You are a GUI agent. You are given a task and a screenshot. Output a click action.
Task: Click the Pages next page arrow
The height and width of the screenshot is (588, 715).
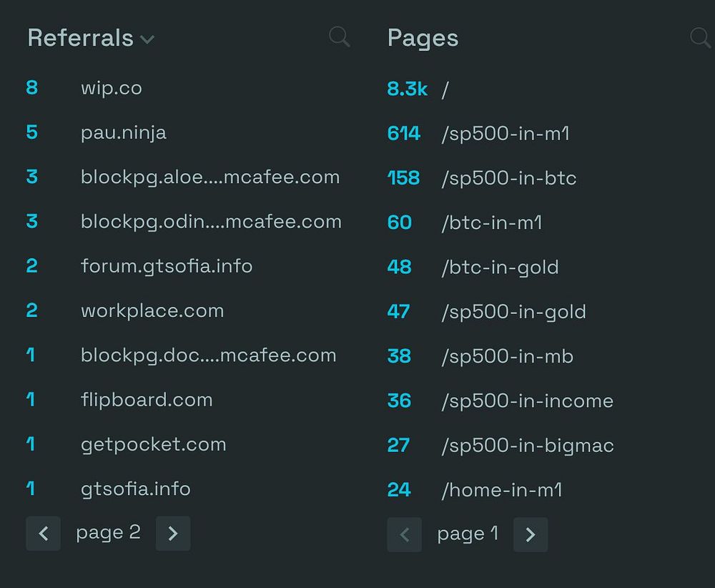point(530,535)
